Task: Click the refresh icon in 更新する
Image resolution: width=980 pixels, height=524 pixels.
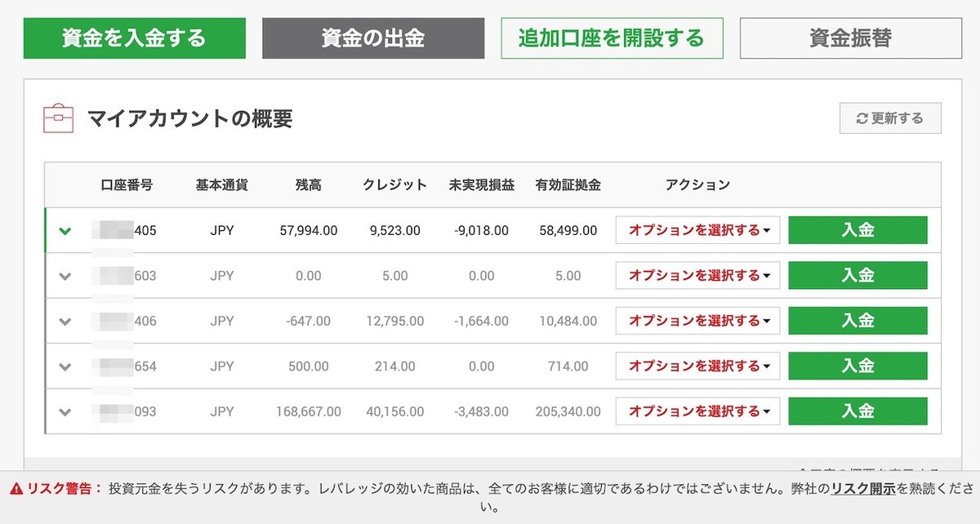Action: (862, 118)
